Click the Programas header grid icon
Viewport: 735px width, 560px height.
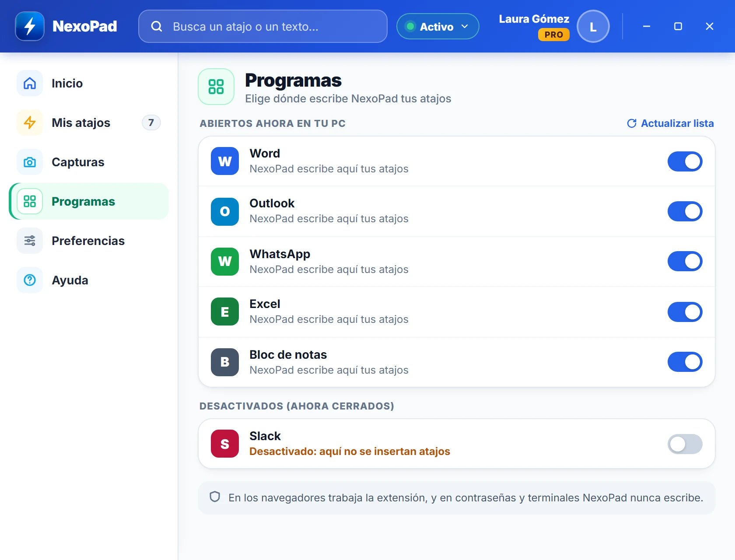point(216,87)
